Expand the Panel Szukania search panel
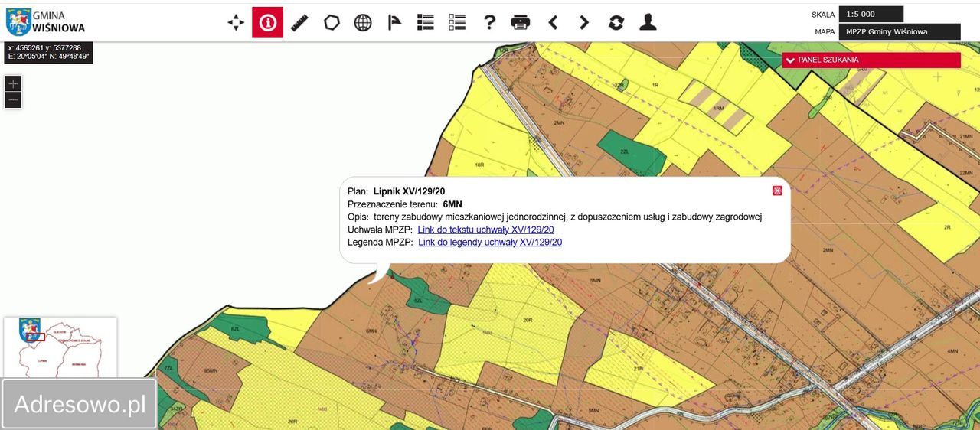 pos(871,60)
